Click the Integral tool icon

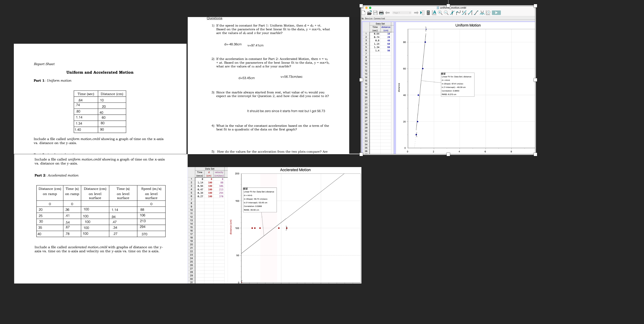point(470,13)
